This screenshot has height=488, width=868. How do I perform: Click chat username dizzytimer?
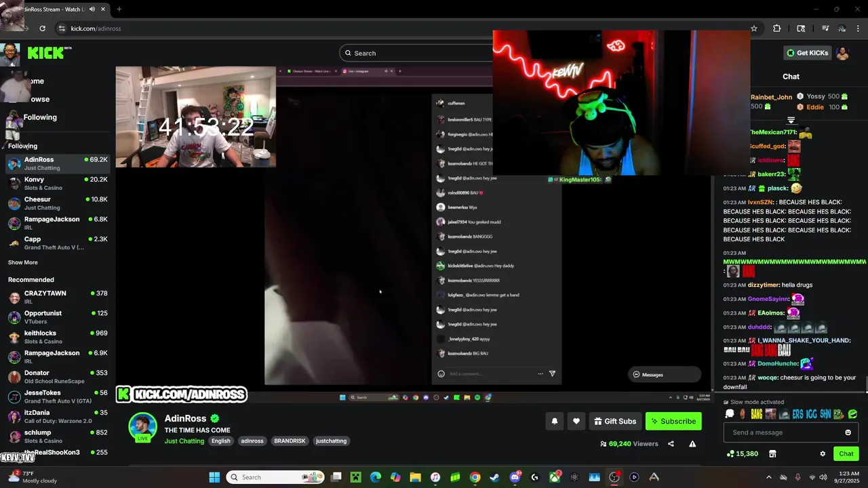pos(764,285)
